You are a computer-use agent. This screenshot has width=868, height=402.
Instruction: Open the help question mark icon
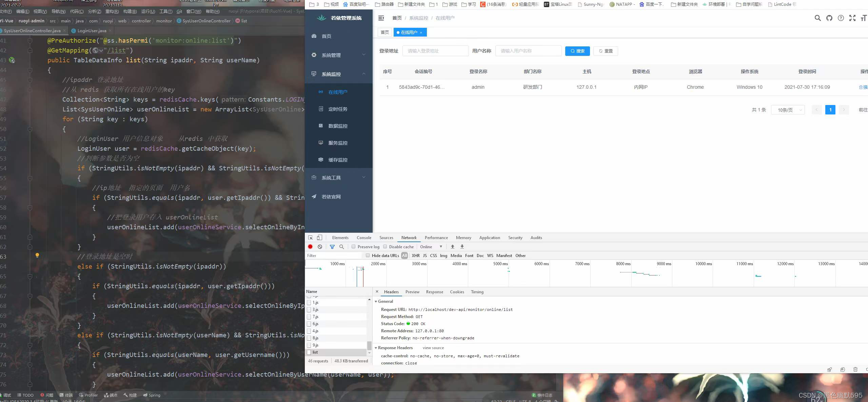(841, 18)
